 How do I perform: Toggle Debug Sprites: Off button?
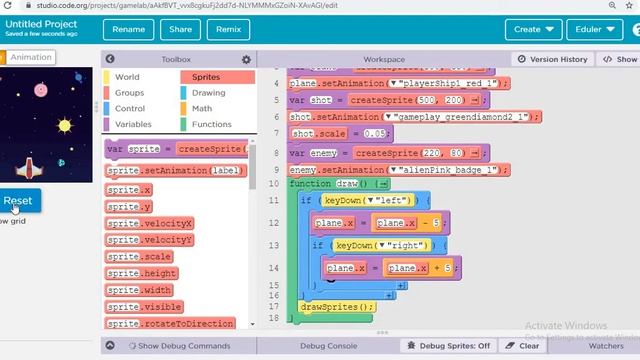pos(448,346)
